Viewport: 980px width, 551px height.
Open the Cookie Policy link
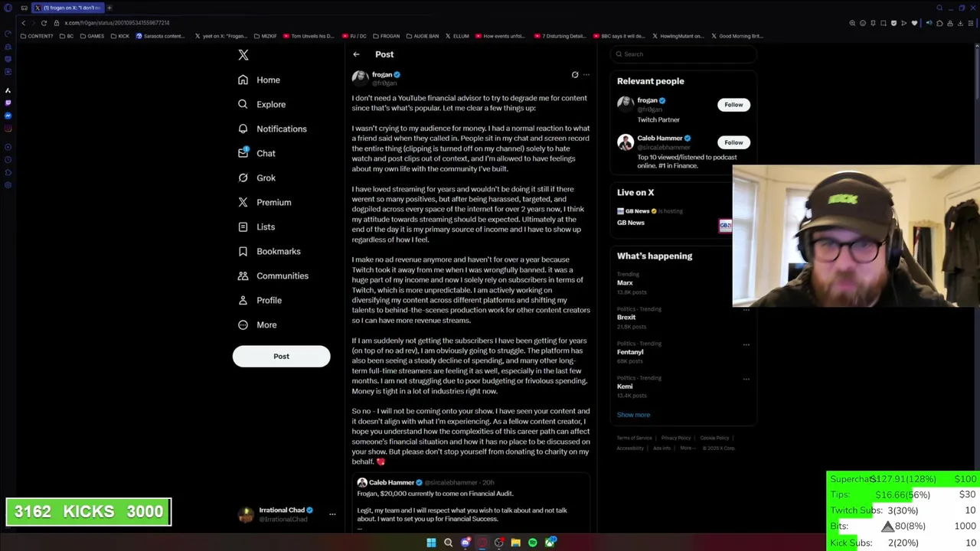[714, 439]
